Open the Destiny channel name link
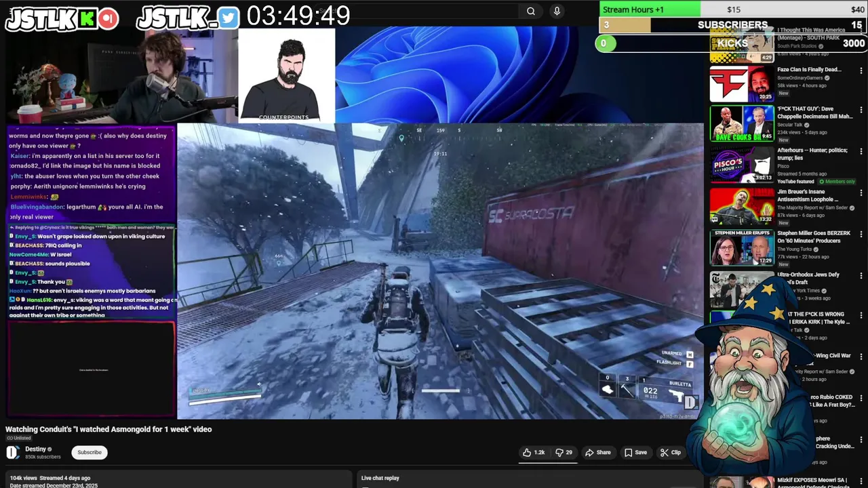The height and width of the screenshot is (488, 868). click(x=36, y=449)
